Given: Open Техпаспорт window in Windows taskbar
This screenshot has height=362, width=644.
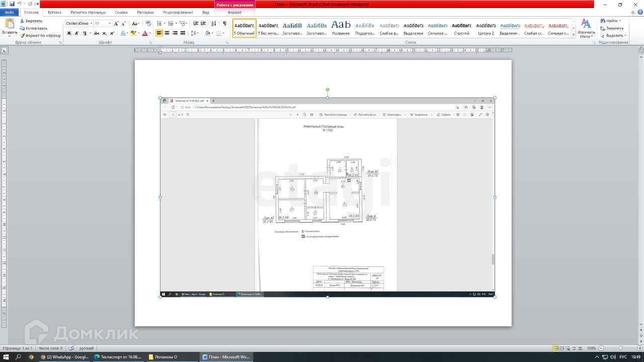Looking at the screenshot, I should click(117, 357).
